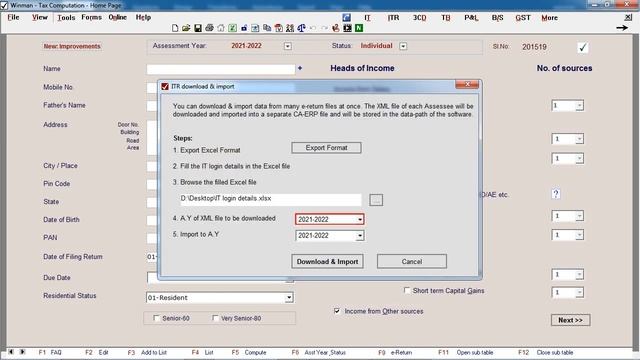This screenshot has width=640, height=360.
Task: Expand A.Y of XML file to be downloaded dropdown
Action: [x=360, y=220]
